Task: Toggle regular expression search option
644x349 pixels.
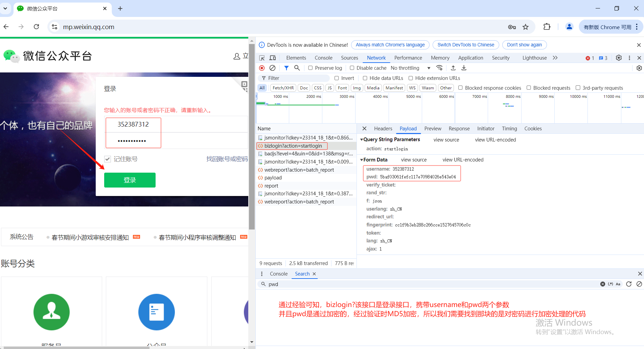Action: (x=611, y=284)
